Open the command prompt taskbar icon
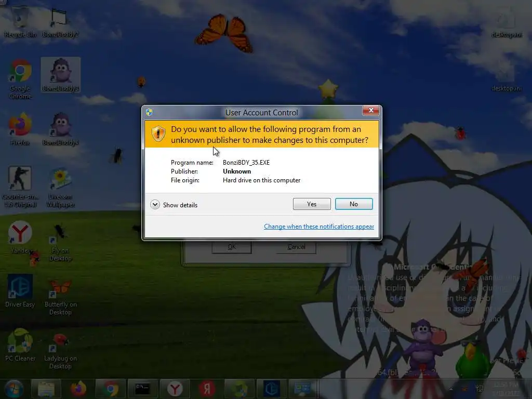Viewport: 532px width, 399px height. [142, 389]
